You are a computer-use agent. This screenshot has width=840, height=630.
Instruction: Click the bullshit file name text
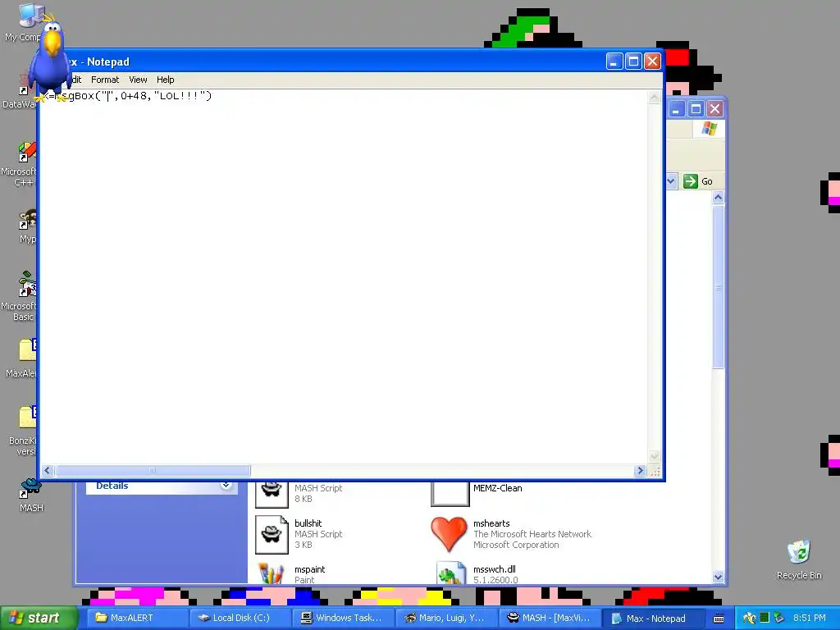tap(308, 523)
